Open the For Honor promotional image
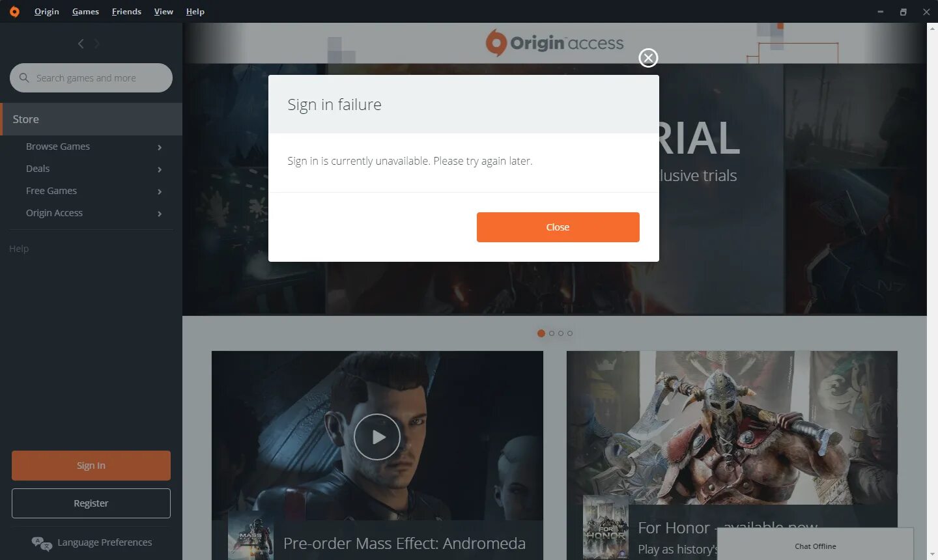Image resolution: width=938 pixels, height=560 pixels. (x=732, y=427)
